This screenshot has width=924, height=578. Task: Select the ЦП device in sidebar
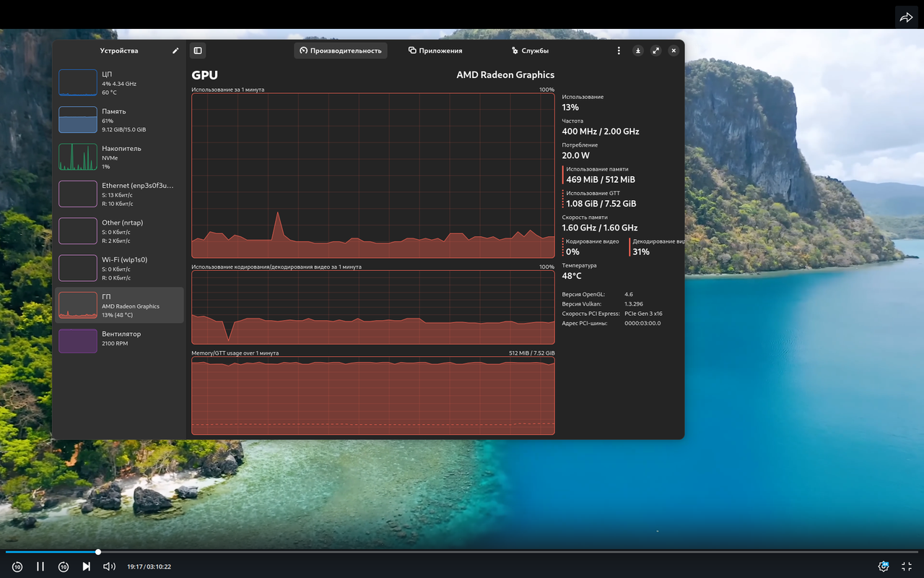pos(120,83)
